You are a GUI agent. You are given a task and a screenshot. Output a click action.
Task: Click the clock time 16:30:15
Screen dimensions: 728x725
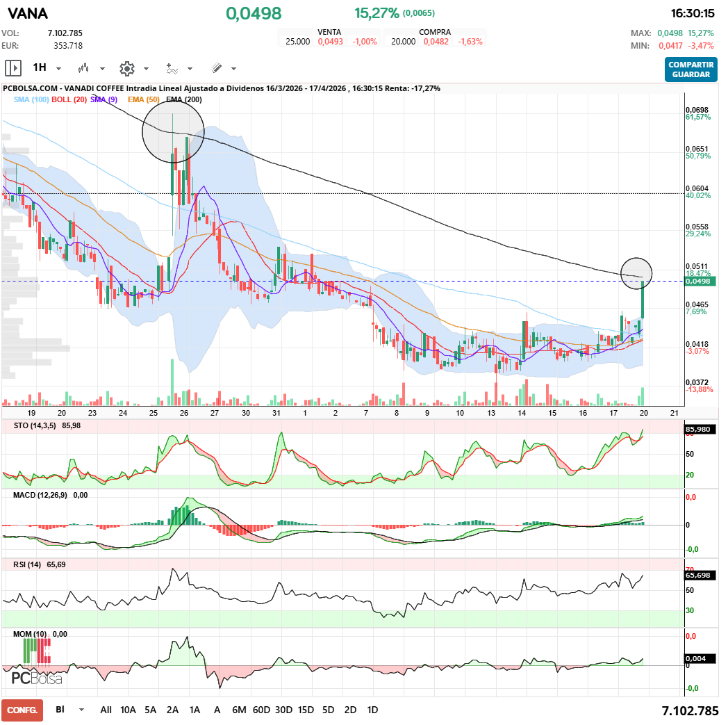[x=693, y=13]
